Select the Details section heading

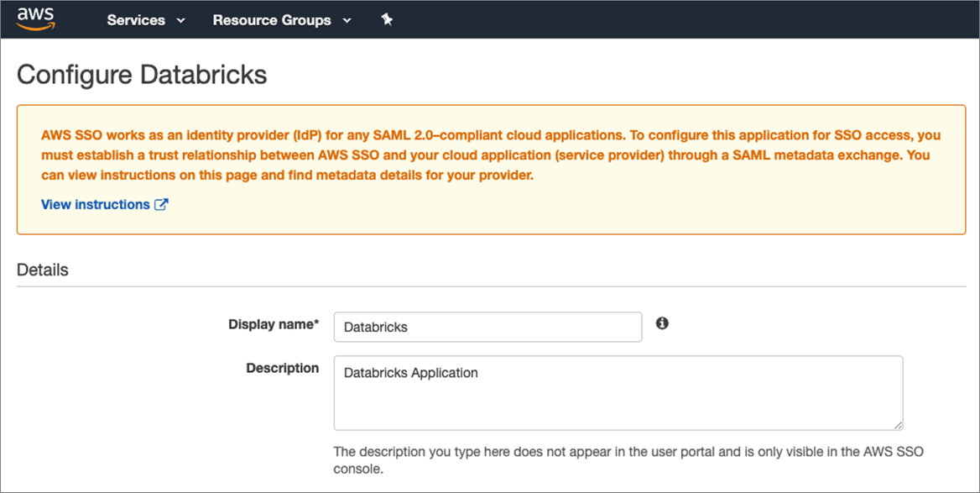43,270
